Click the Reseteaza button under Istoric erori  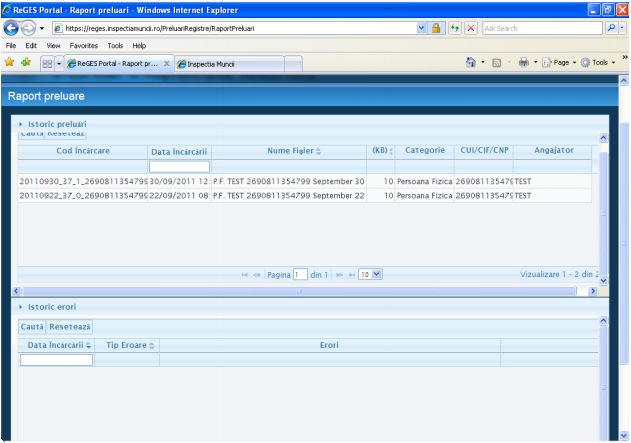(70, 327)
